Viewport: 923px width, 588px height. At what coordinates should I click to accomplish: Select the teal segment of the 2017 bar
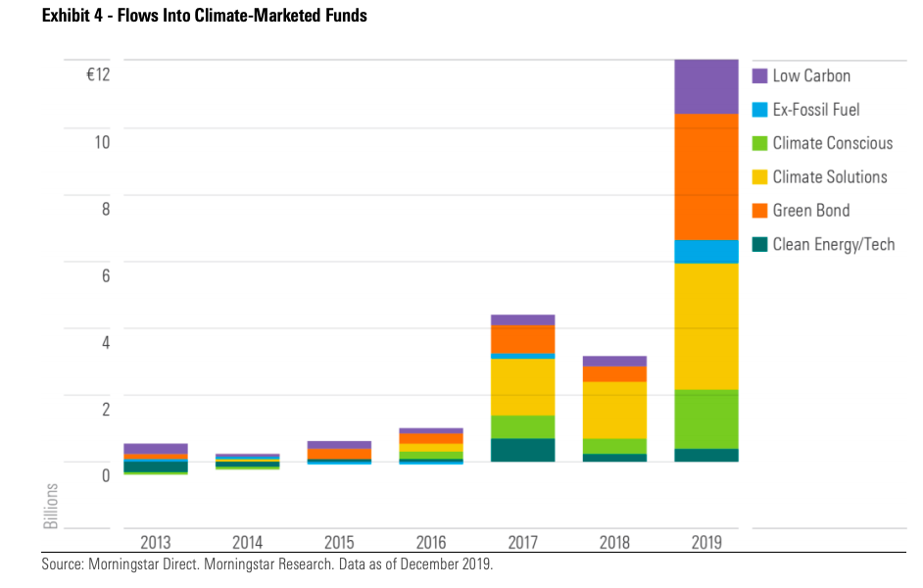(522, 450)
